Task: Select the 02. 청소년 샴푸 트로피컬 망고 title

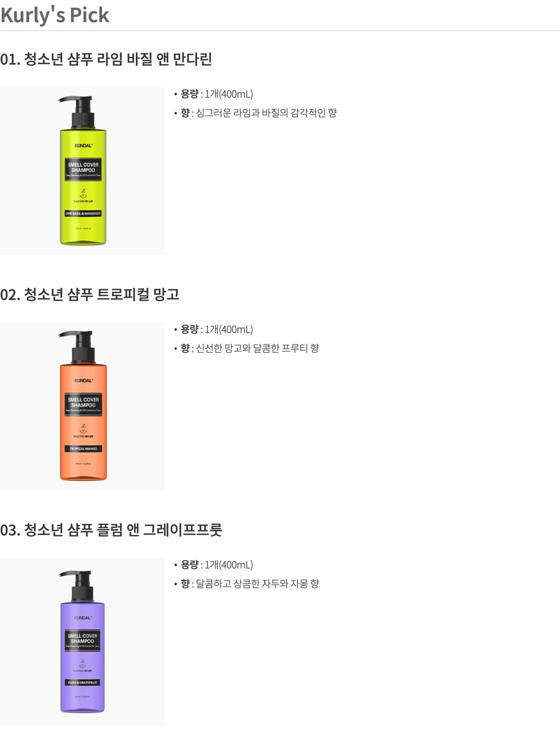Action: pyautogui.click(x=90, y=294)
